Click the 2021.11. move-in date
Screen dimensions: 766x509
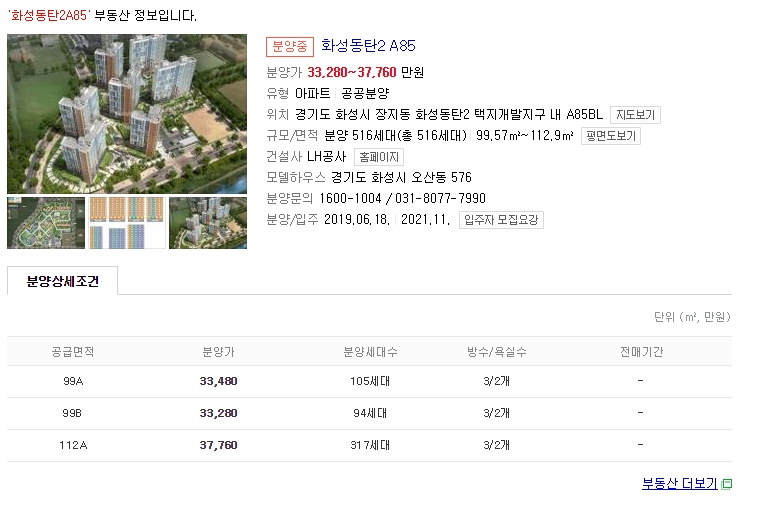click(x=426, y=219)
